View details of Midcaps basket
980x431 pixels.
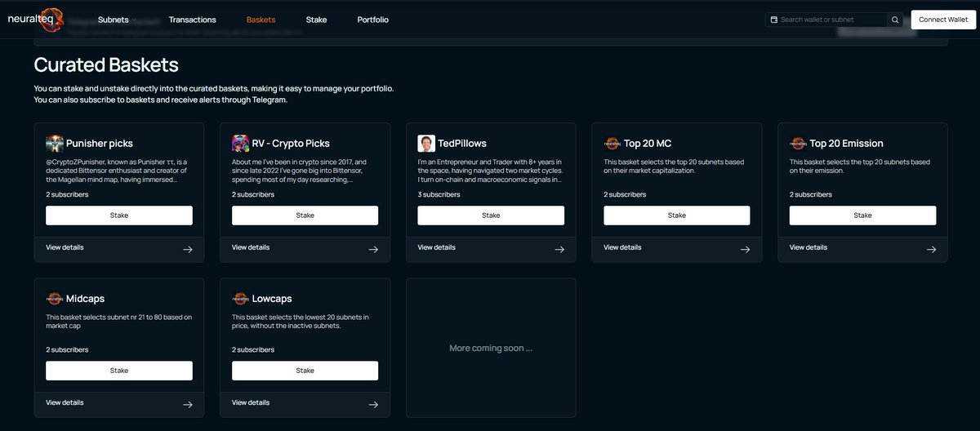click(65, 402)
